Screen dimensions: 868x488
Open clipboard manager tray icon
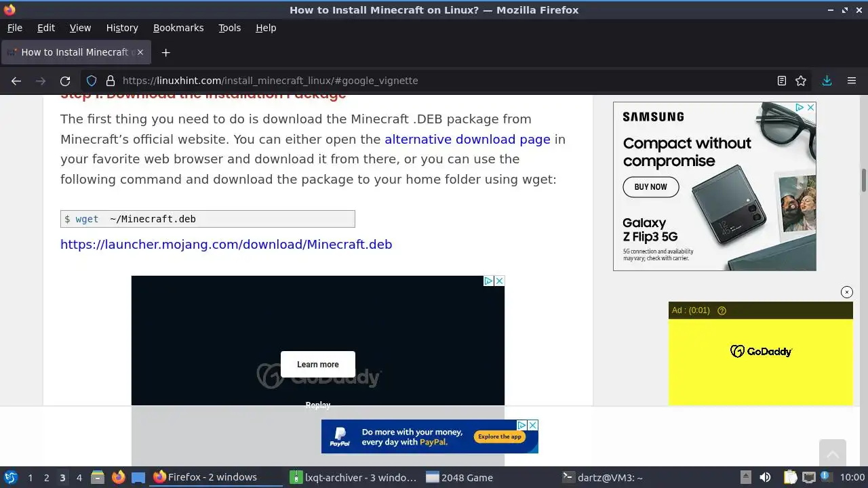791,477
